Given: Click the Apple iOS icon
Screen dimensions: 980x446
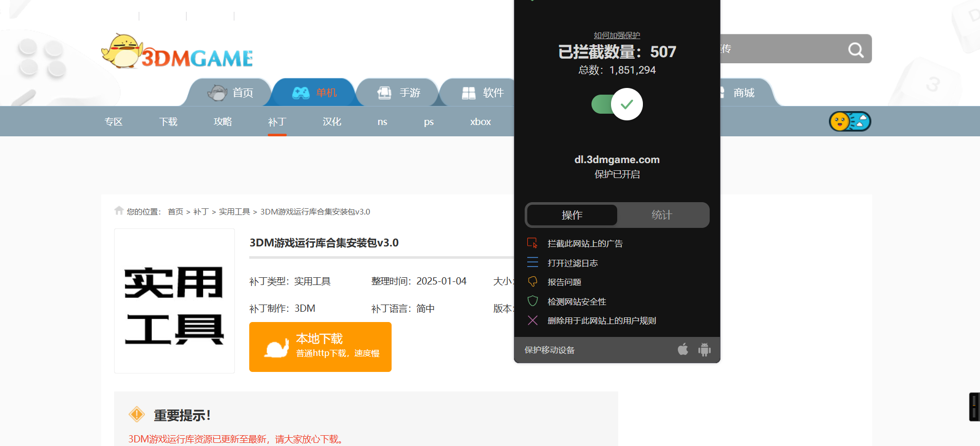Looking at the screenshot, I should 682,350.
